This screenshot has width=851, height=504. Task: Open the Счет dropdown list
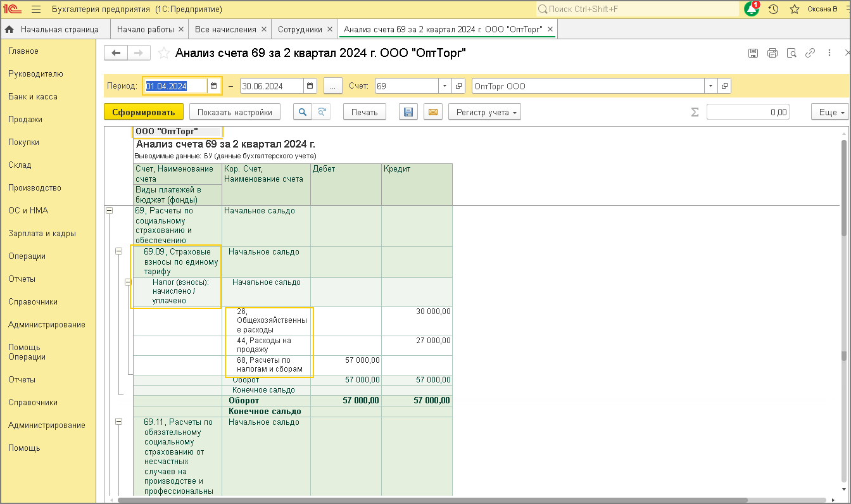[444, 86]
